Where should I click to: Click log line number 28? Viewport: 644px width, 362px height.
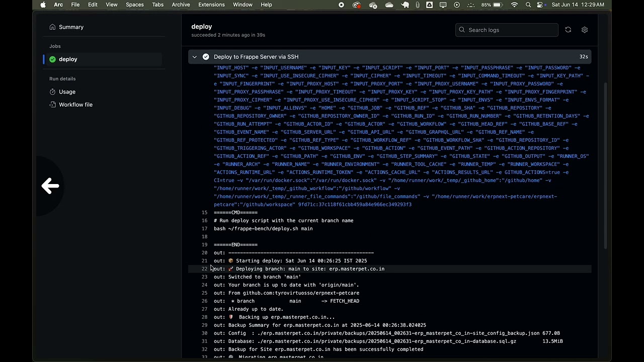pos(204,317)
